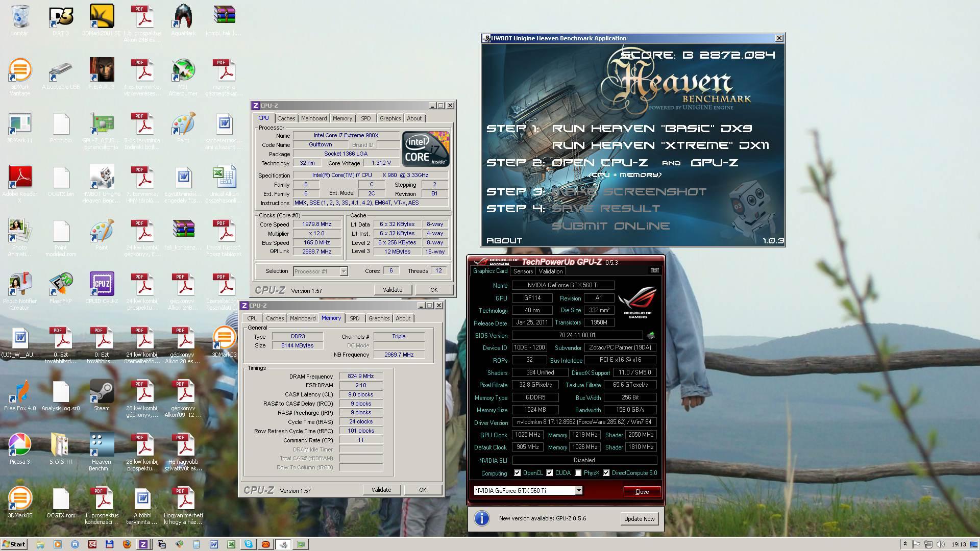Click the Core Speed value in CPU-Z
This screenshot has height=551, width=980.
(x=316, y=224)
